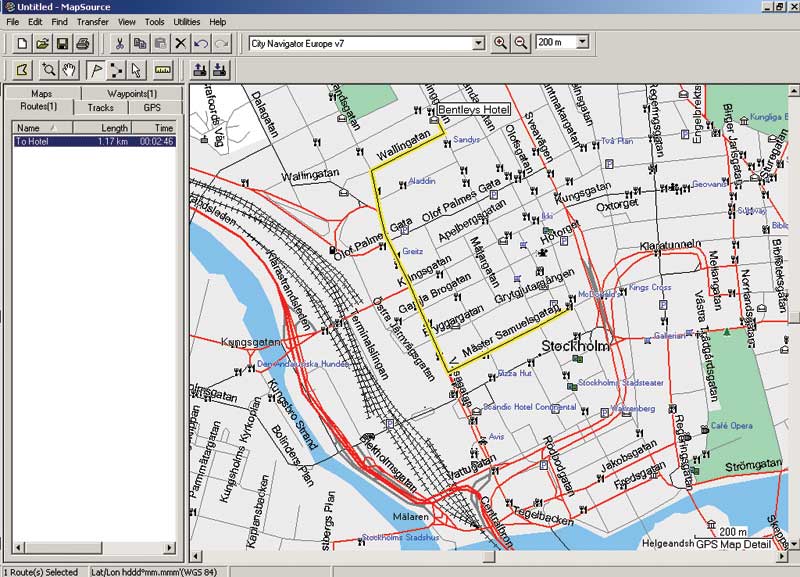Viewport: 800px width, 577px height.
Task: Switch to the GPS tab
Action: [x=152, y=108]
